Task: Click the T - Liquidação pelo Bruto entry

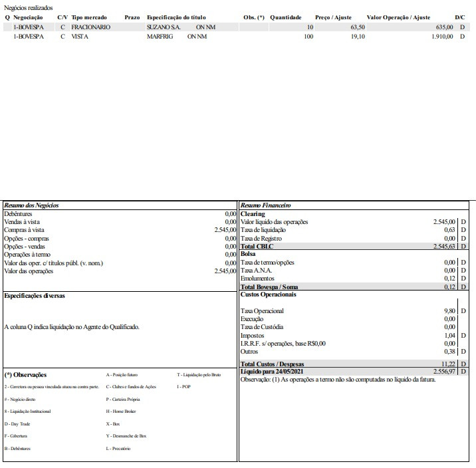Action: pyautogui.click(x=199, y=375)
